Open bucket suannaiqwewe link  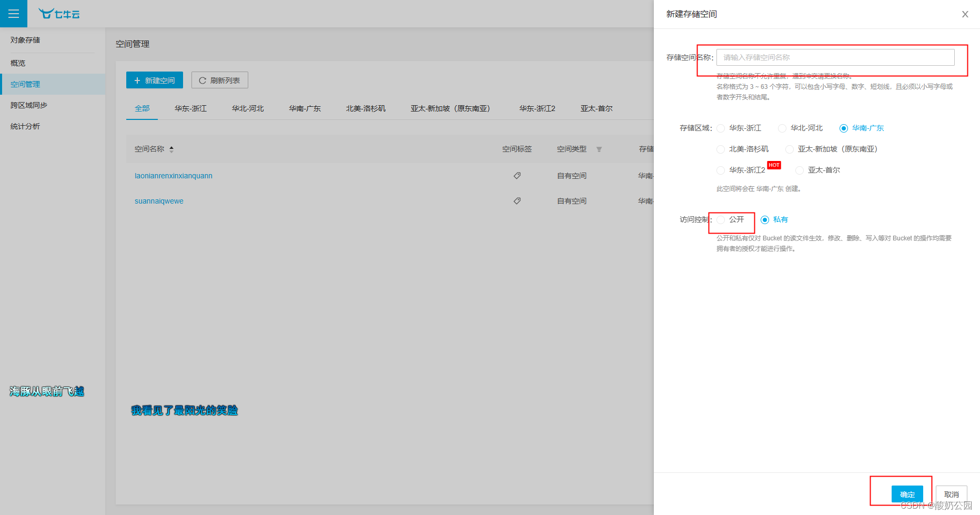(x=159, y=201)
